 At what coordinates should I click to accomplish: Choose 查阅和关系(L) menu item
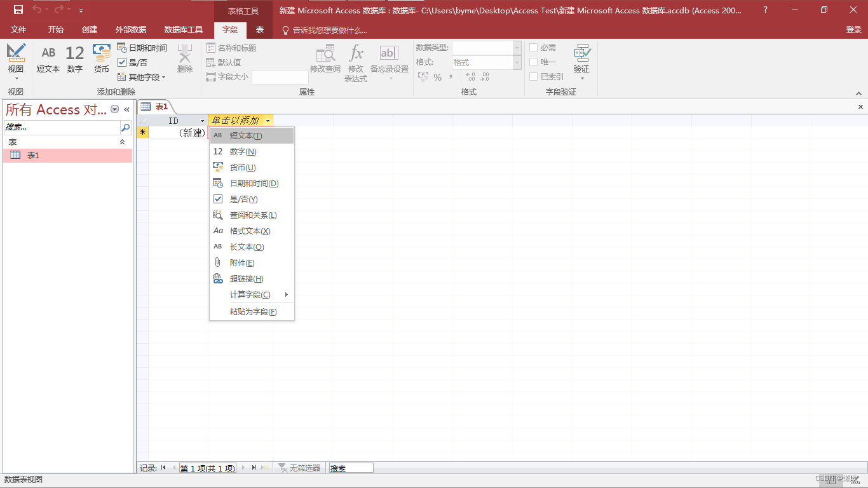252,215
